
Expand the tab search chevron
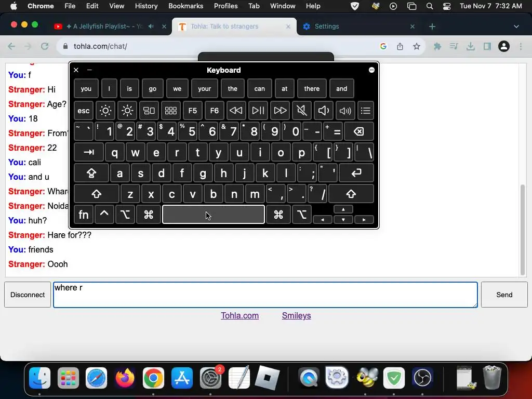pos(516,26)
